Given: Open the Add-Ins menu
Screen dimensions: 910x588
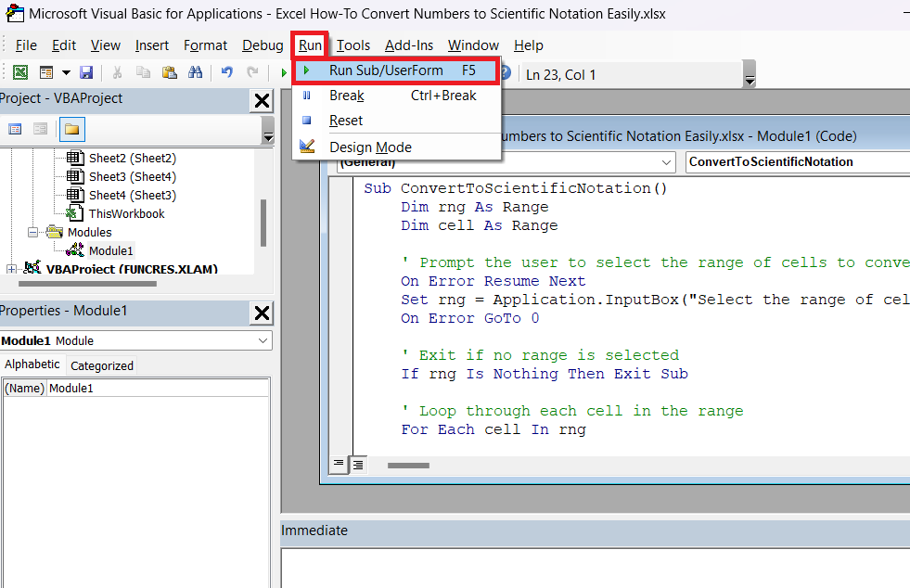Looking at the screenshot, I should tap(409, 45).
